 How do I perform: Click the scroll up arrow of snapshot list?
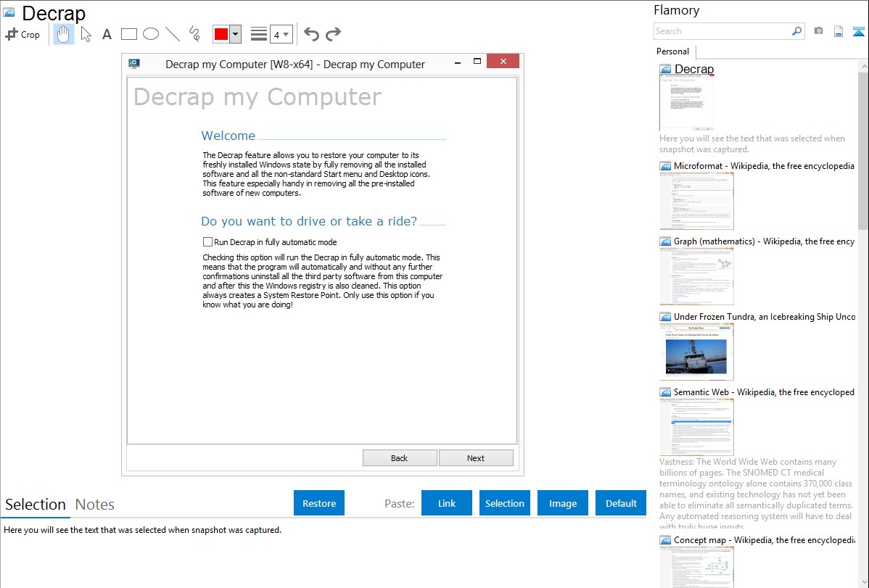(863, 66)
